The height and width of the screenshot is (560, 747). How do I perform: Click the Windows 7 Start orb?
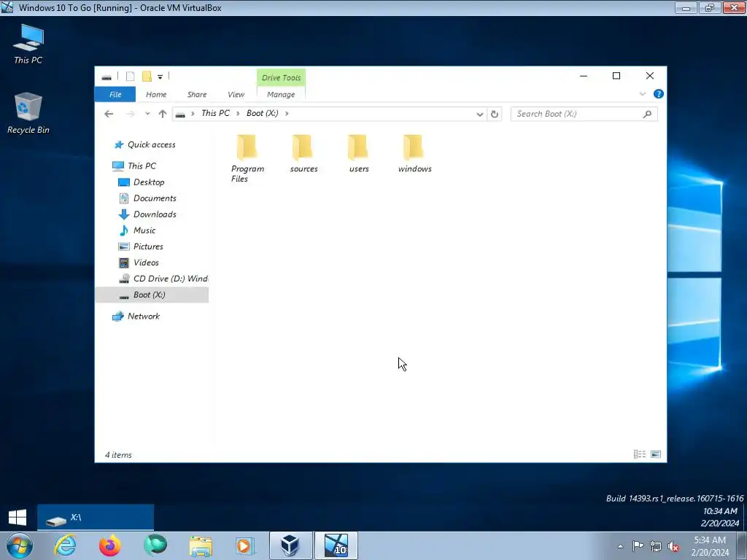(x=19, y=545)
